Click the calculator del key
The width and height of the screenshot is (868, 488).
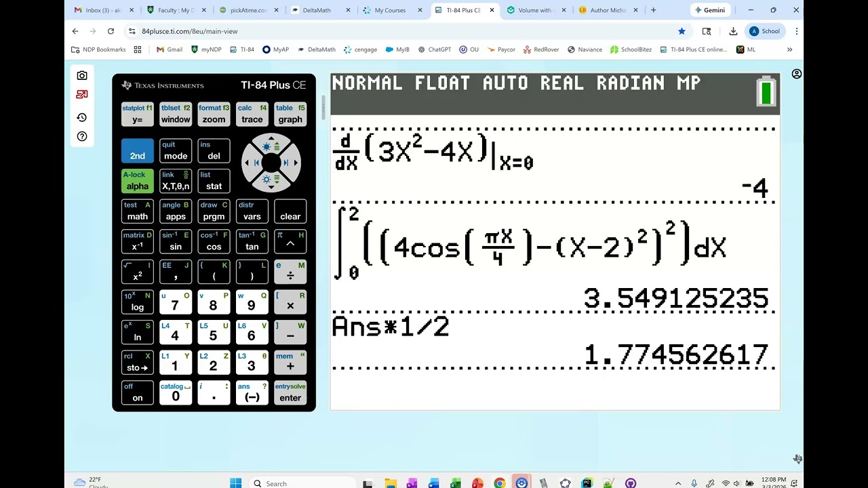(x=214, y=150)
